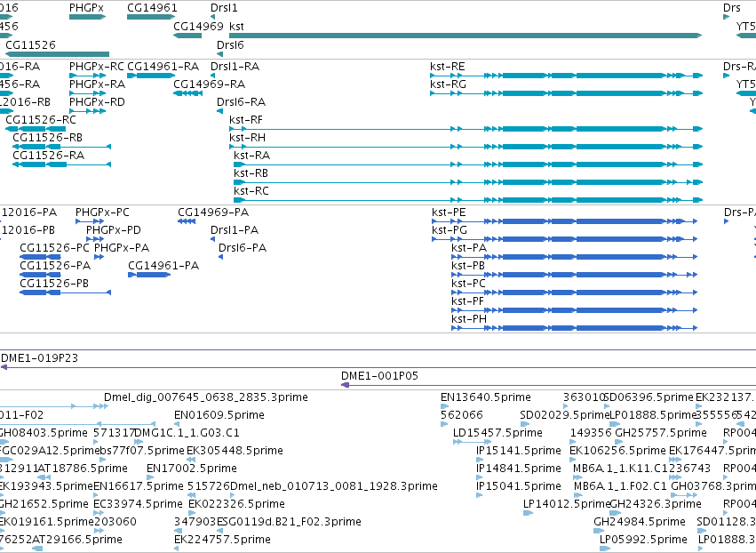The image size is (756, 553).
Task: Select the PHGPx-RD transcript label
Action: point(97,102)
